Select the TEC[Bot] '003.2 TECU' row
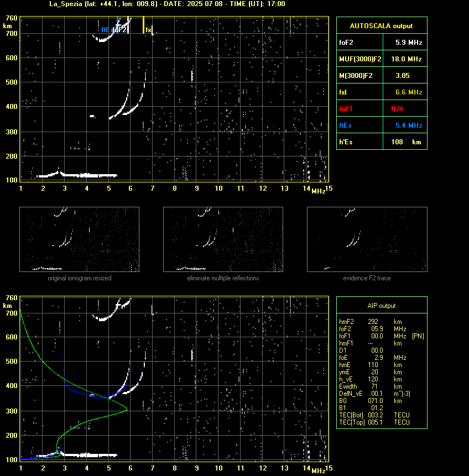 374,415
